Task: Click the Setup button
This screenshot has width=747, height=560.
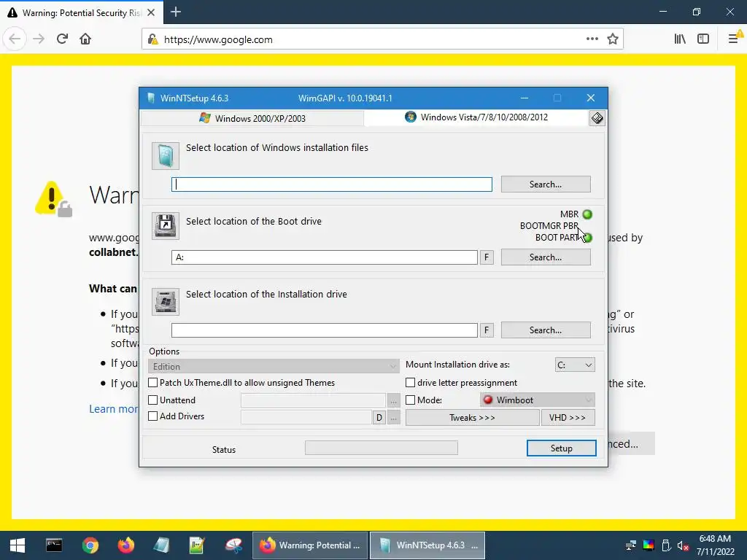Action: pos(561,448)
